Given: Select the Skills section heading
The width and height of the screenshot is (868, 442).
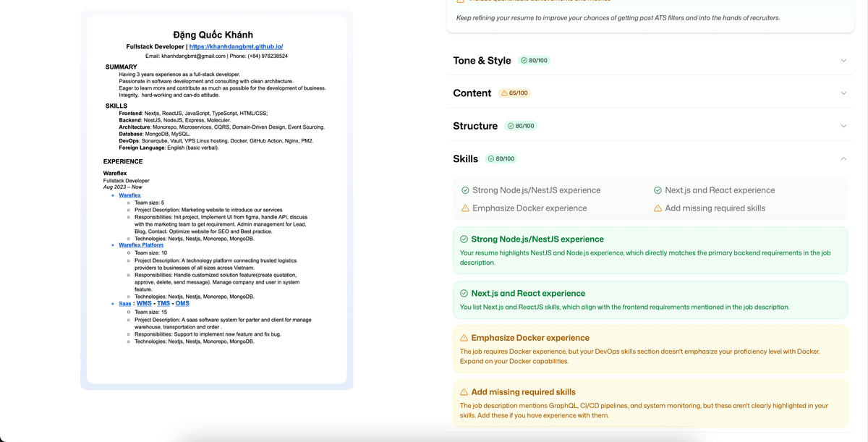Looking at the screenshot, I should point(465,158).
